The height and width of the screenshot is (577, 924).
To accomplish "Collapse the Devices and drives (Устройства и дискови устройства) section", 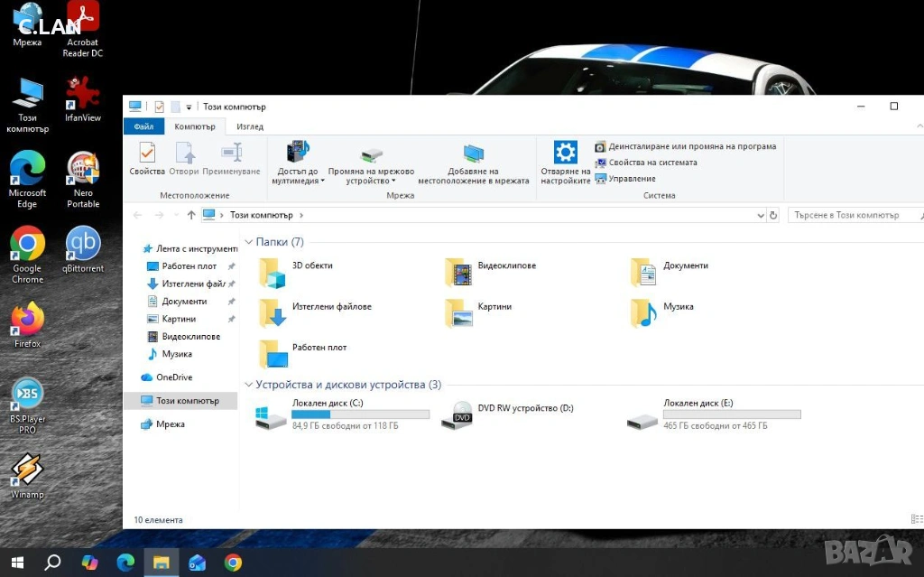I will coord(249,385).
